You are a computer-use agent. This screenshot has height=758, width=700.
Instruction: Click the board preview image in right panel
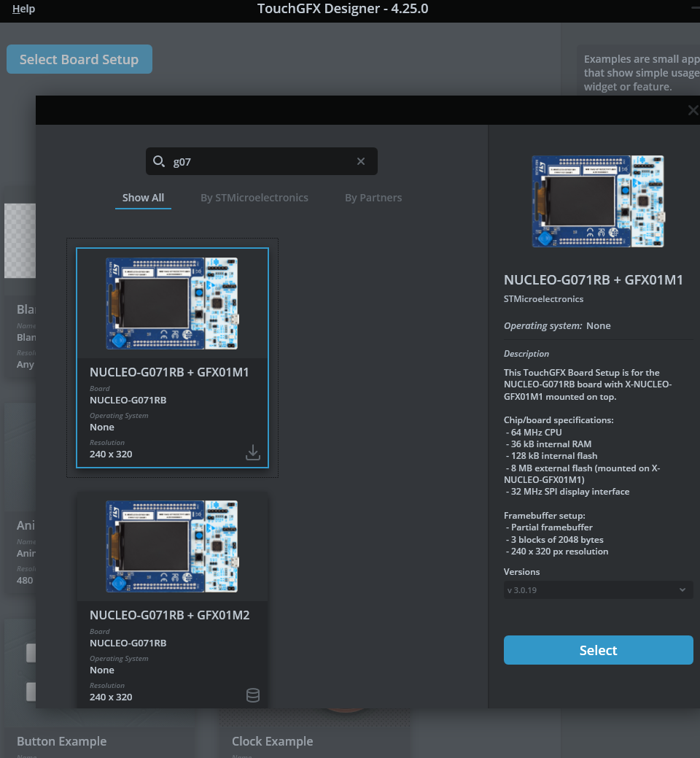(x=598, y=201)
